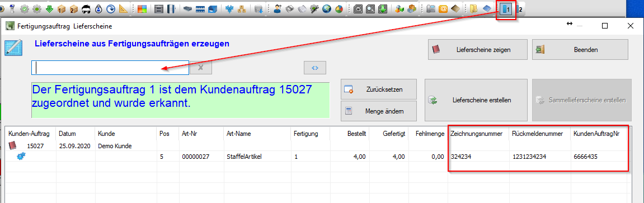Click the pie chart toolbar icon

[339, 8]
